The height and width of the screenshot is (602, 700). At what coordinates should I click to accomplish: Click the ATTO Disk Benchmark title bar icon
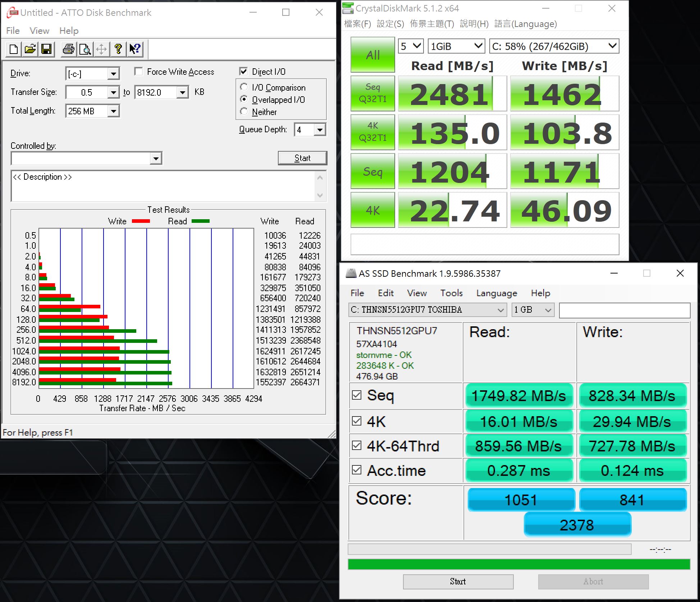12,13
